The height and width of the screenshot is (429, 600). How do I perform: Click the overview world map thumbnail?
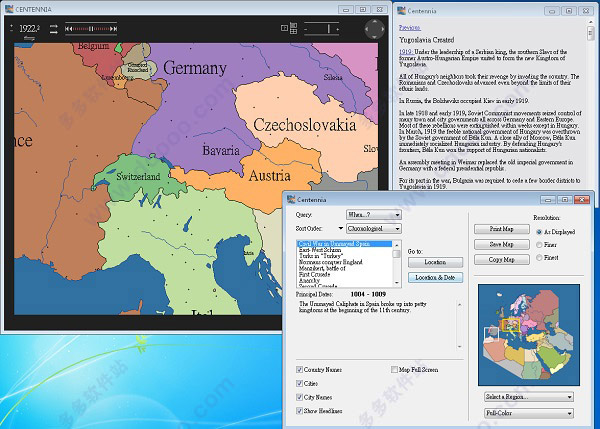(529, 335)
